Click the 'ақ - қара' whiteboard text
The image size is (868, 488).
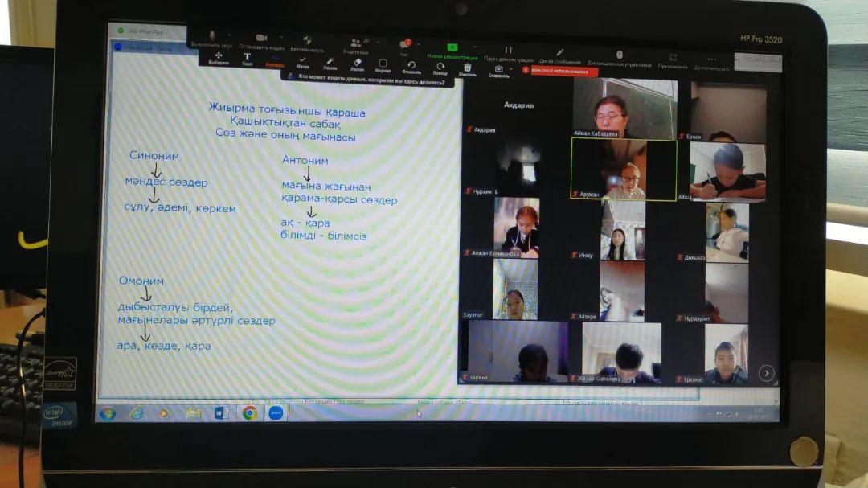click(305, 223)
